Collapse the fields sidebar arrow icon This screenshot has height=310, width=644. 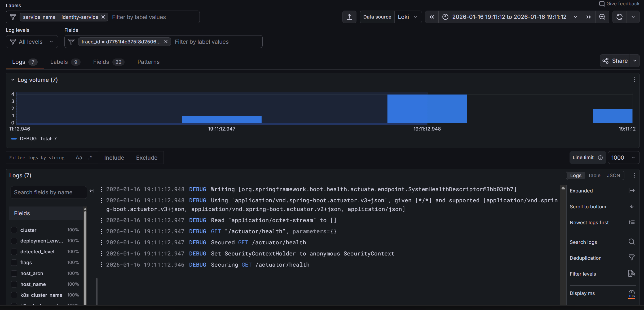click(92, 191)
